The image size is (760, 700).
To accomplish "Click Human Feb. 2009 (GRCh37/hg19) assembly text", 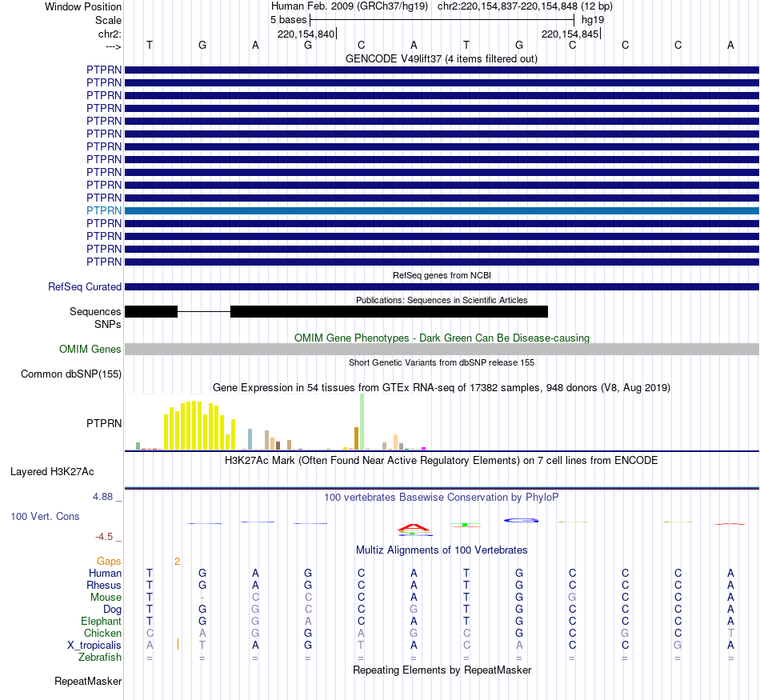I will point(349,6).
